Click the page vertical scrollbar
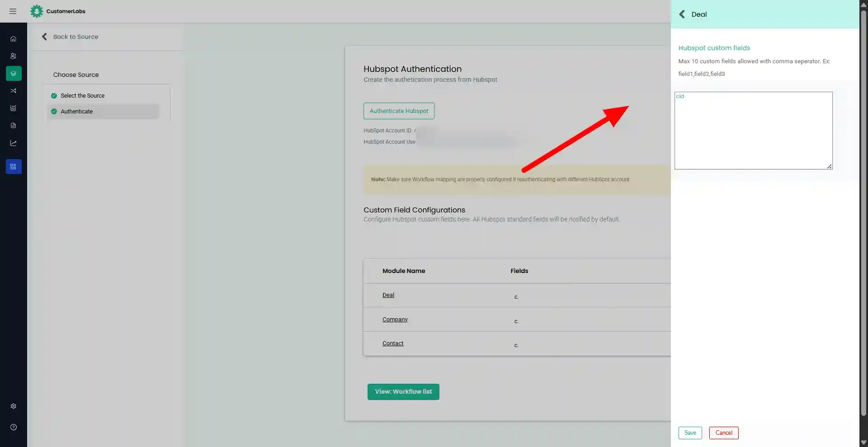 (x=863, y=212)
